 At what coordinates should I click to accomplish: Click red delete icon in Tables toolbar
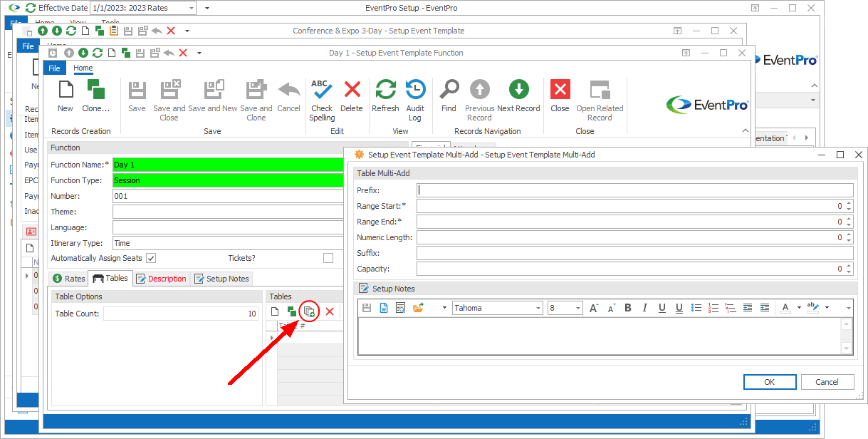(x=330, y=311)
